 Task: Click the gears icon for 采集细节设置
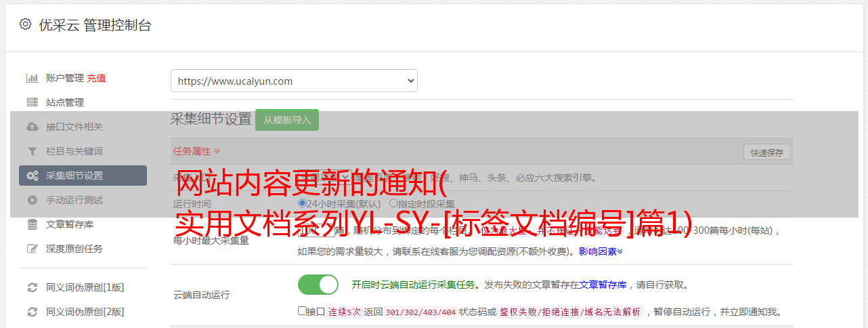coord(32,176)
